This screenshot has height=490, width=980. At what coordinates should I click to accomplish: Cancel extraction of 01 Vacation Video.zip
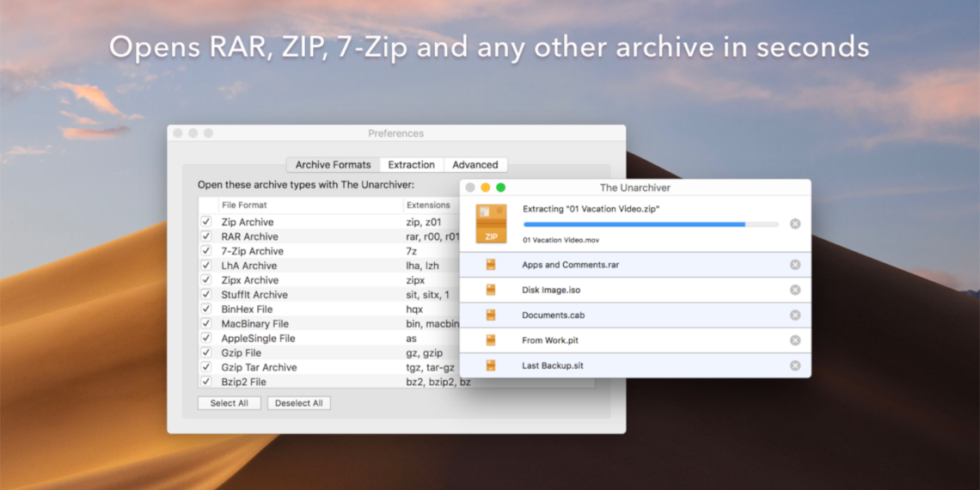(795, 224)
